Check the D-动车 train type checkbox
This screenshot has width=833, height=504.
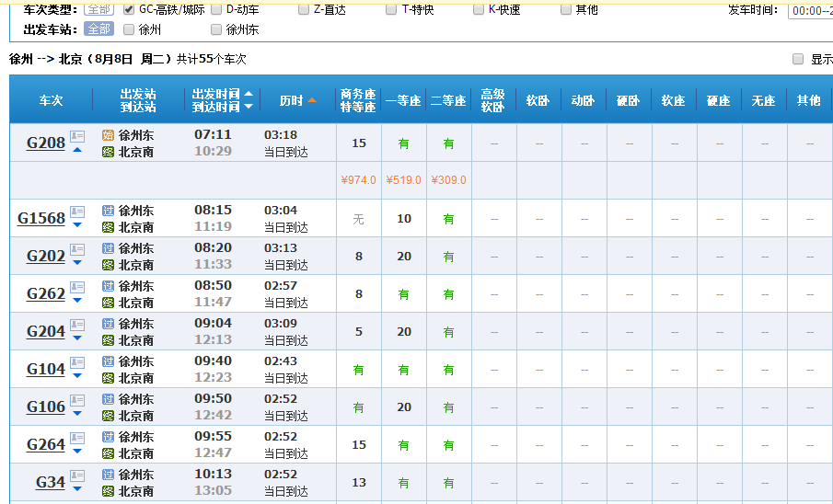point(216,9)
